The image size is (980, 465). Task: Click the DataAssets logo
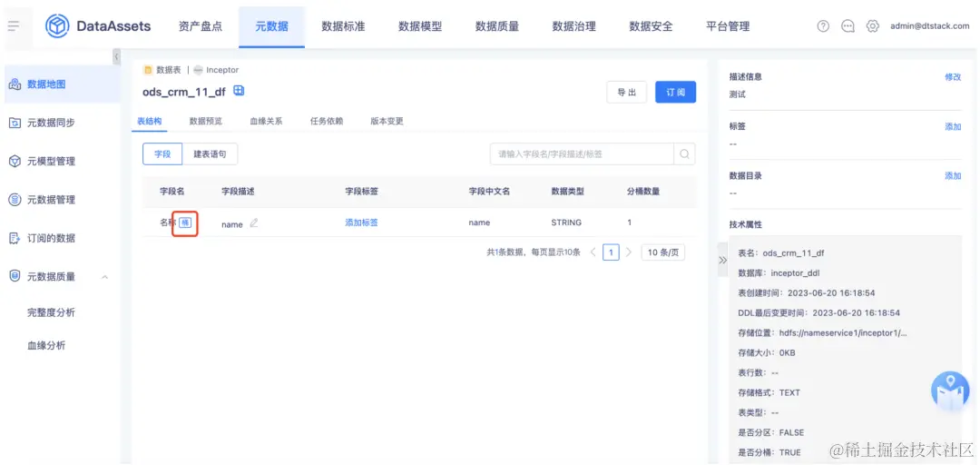[98, 26]
